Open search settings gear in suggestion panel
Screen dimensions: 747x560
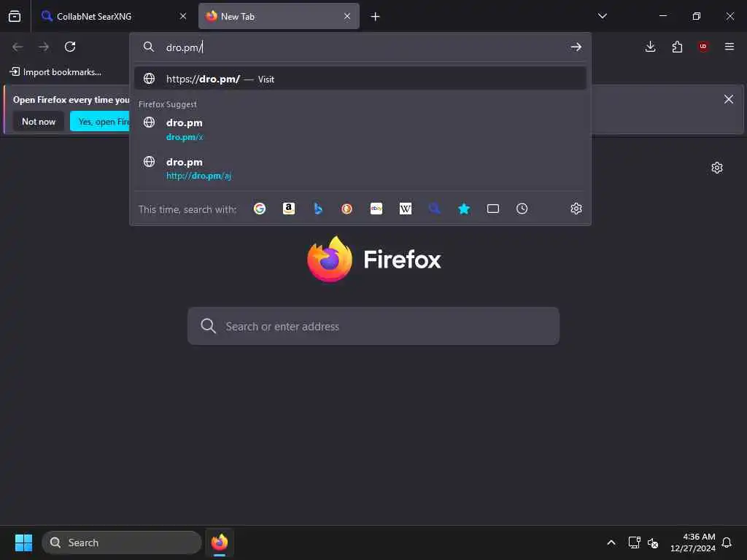coord(576,209)
